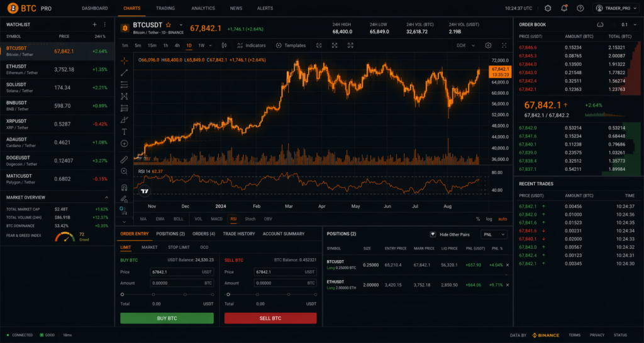This screenshot has height=343, width=644.
Task: Switch to the Alerts tab
Action: click(x=265, y=8)
